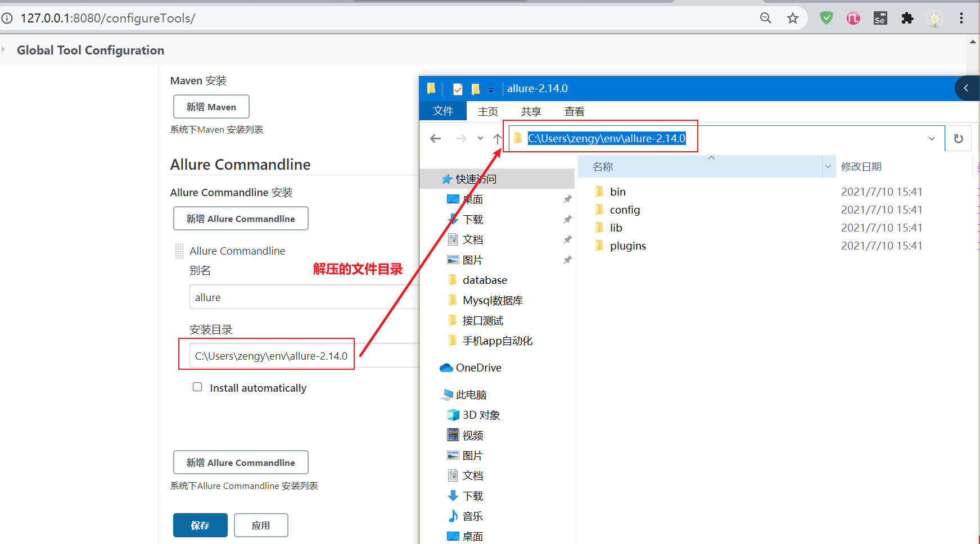
Task: Refresh the Explorer folder view
Action: (x=959, y=138)
